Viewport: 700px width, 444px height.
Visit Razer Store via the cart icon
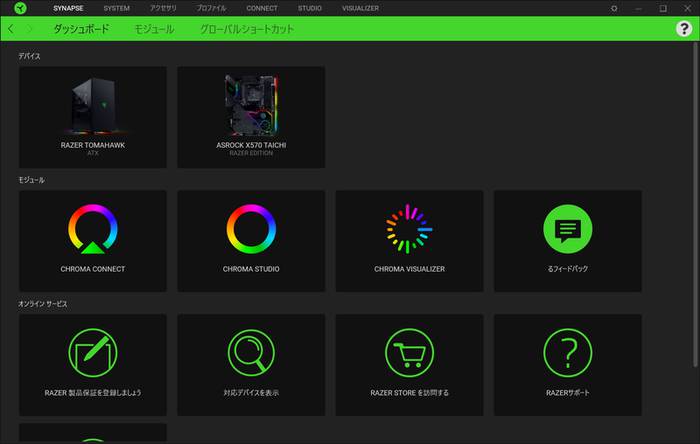[x=409, y=365]
